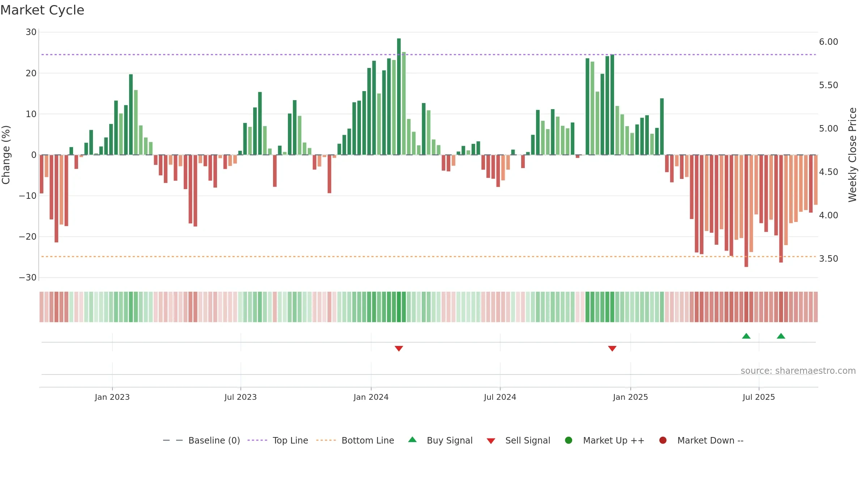Click the Sell Signal legend entry

point(519,440)
